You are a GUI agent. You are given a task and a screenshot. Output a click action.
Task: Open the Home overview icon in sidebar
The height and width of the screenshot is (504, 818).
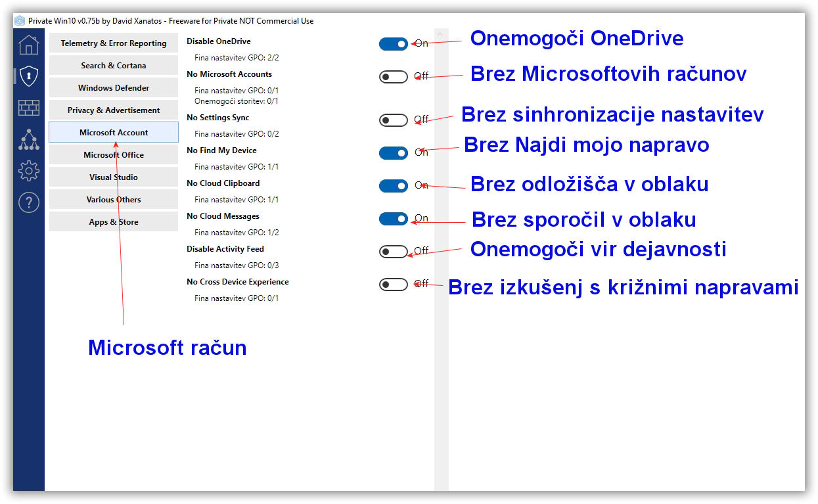pos(28,45)
